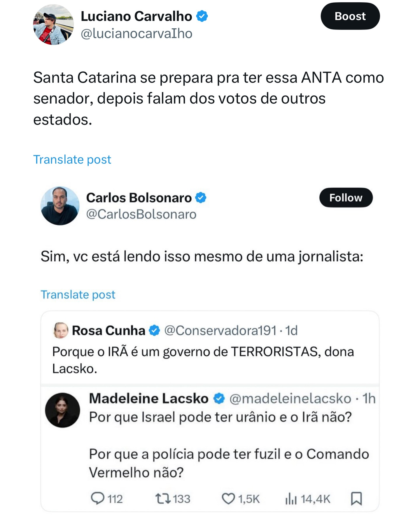Click the reply comment icon showing 112
The height and width of the screenshot is (524, 420).
pos(98,498)
